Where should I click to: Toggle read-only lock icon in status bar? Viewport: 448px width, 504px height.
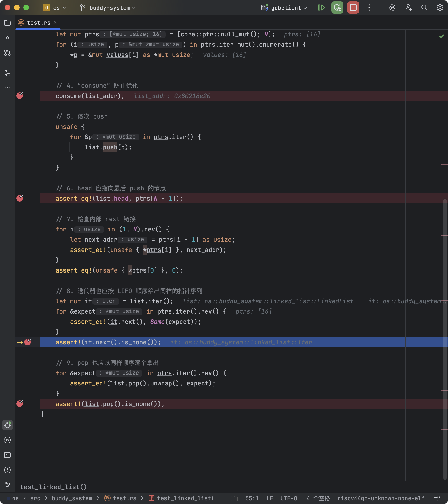pos(437,498)
